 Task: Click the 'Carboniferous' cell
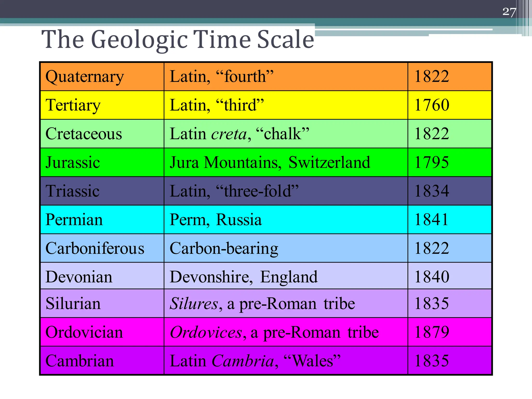[x=102, y=248]
